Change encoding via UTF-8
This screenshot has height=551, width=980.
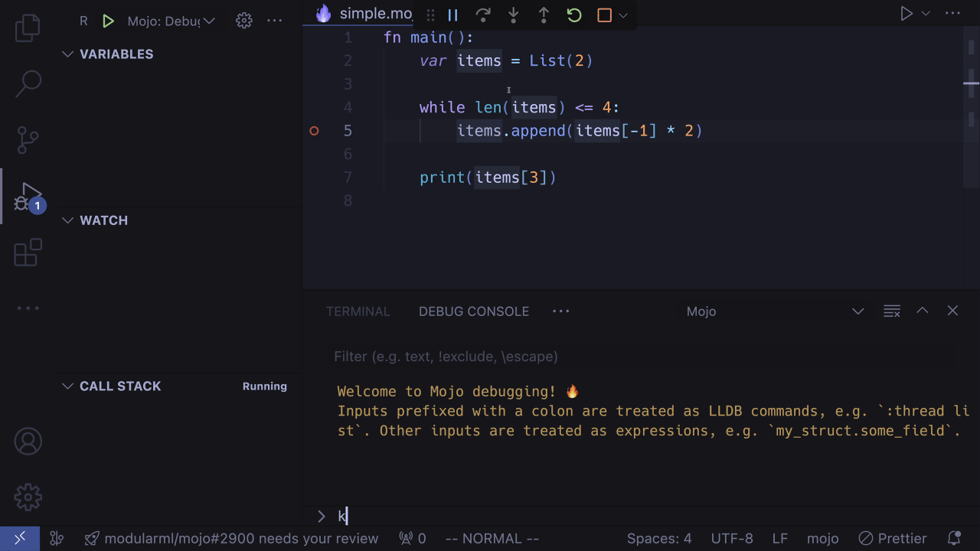tap(732, 539)
